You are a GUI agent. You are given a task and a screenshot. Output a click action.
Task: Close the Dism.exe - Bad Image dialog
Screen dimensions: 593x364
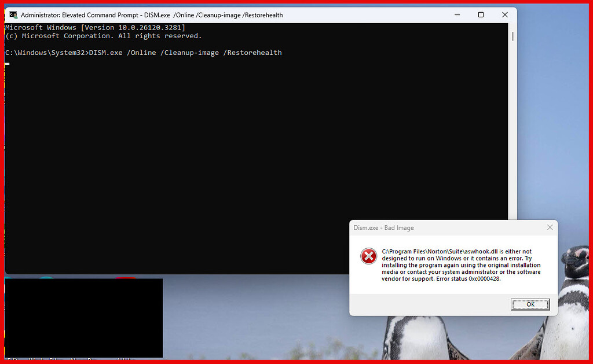coord(550,227)
